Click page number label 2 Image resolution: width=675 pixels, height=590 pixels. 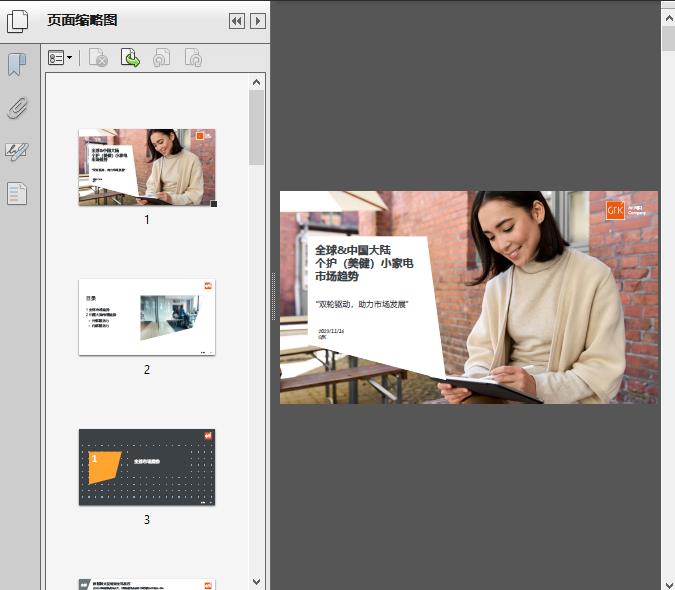[x=147, y=370]
